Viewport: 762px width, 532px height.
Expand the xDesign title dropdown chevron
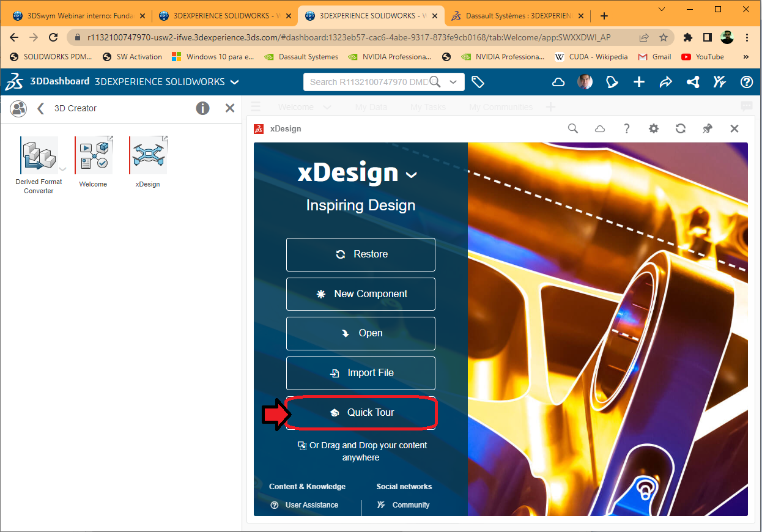(x=412, y=175)
